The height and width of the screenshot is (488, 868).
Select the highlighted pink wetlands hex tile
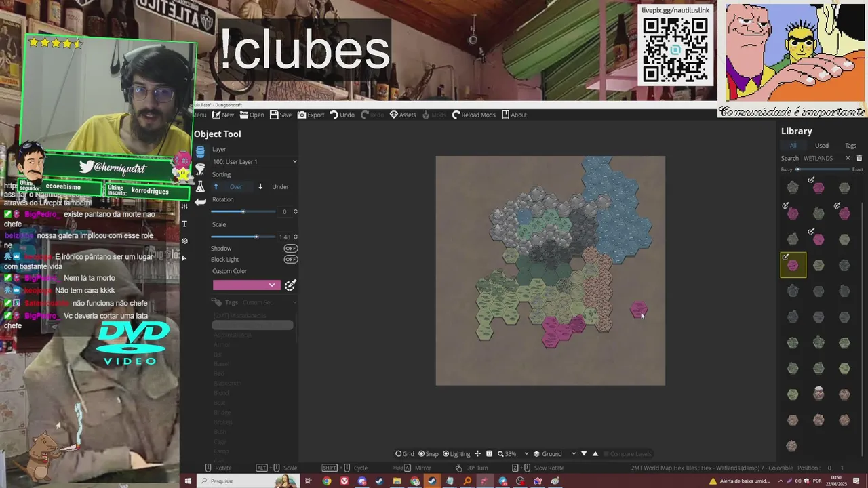pos(793,265)
